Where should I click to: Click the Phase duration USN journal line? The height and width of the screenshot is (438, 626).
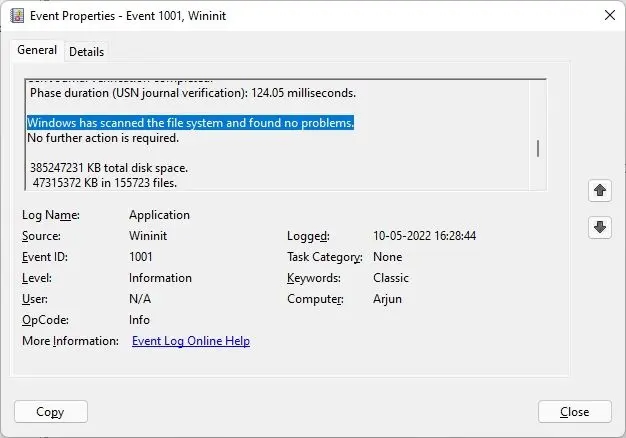[x=193, y=93]
